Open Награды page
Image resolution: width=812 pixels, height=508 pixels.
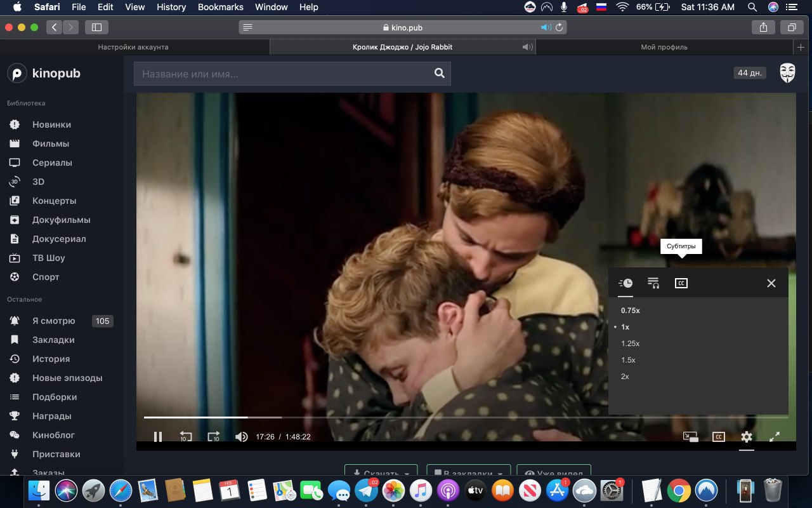(x=51, y=416)
